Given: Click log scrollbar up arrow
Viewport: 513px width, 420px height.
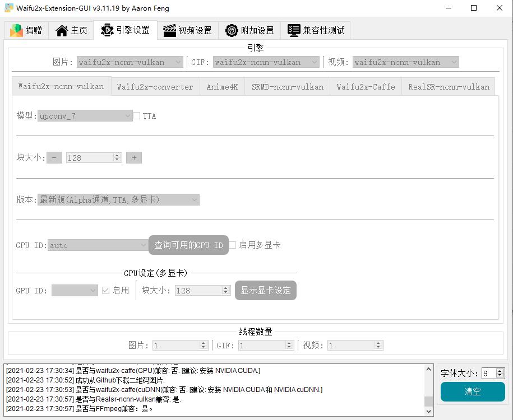Looking at the screenshot, I should tap(428, 369).
